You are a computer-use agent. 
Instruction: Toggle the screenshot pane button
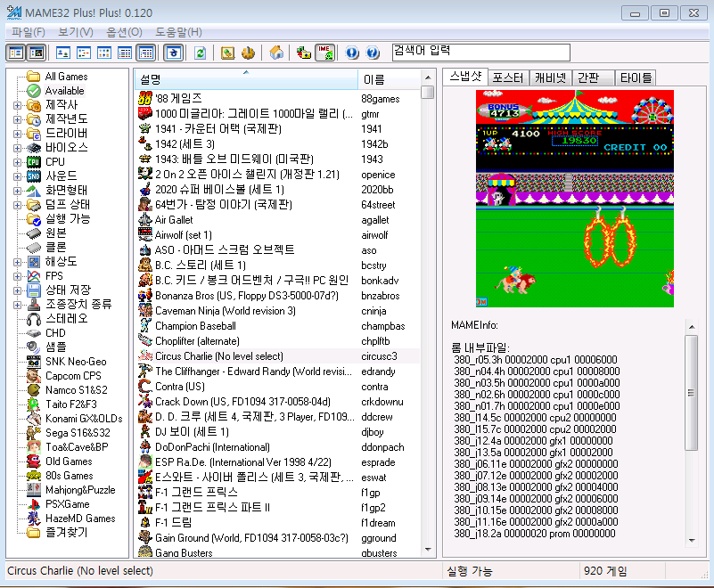pyautogui.click(x=36, y=53)
